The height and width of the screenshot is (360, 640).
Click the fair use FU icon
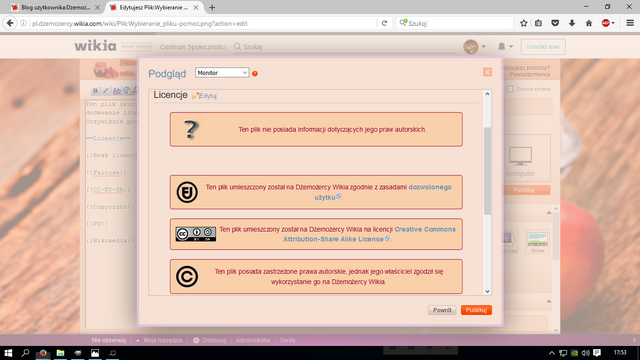pos(187,192)
